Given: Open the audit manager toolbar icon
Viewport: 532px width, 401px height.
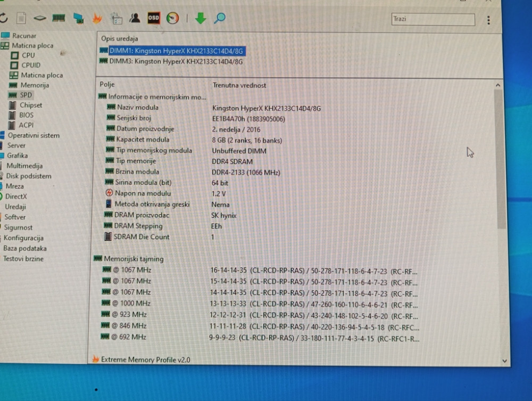Looking at the screenshot, I should (x=117, y=18).
